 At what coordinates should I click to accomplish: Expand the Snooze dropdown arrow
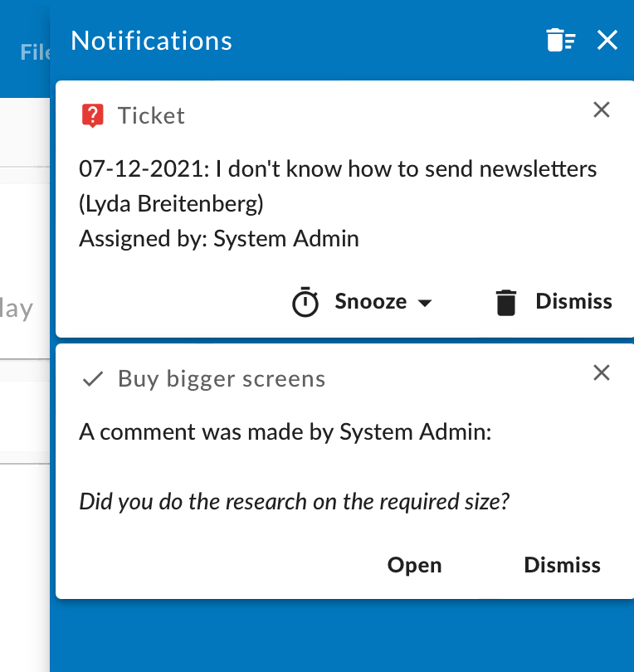point(425,303)
